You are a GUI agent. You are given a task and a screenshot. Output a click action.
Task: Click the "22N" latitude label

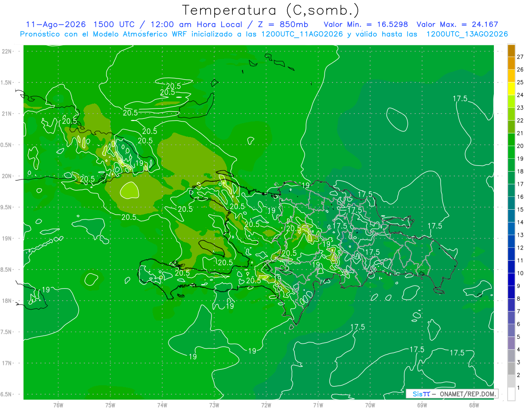(7, 51)
